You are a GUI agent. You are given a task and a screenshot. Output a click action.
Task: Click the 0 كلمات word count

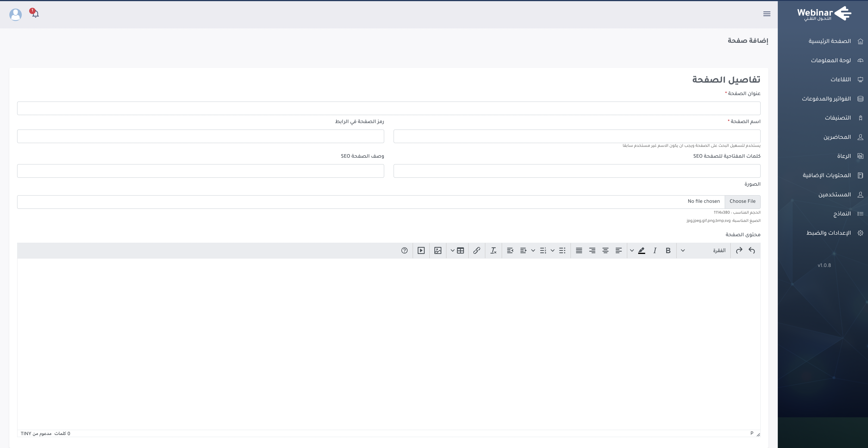(x=62, y=434)
